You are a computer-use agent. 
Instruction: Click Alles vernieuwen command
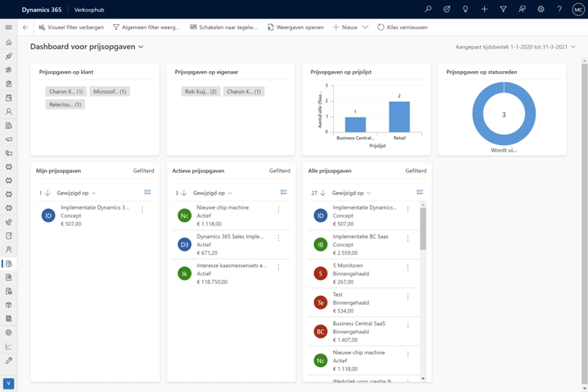coord(402,27)
